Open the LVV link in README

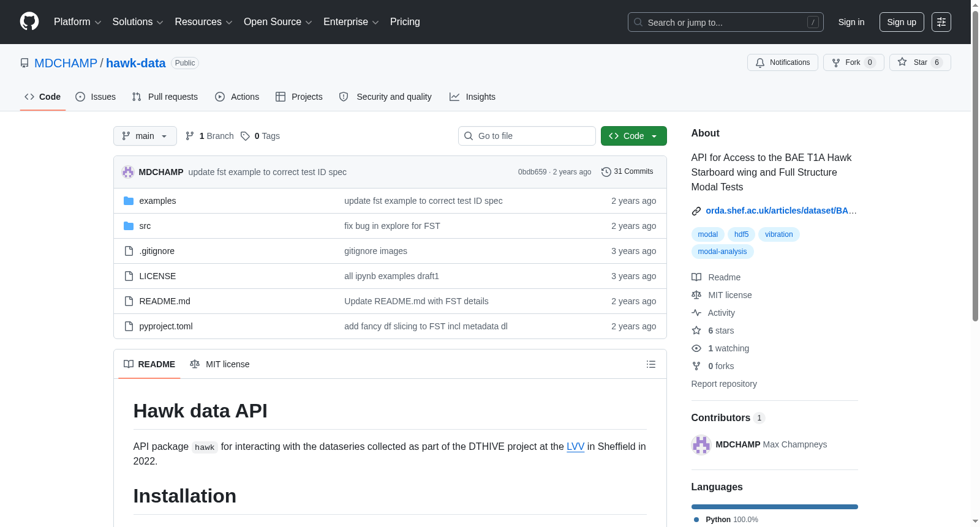[576, 447]
